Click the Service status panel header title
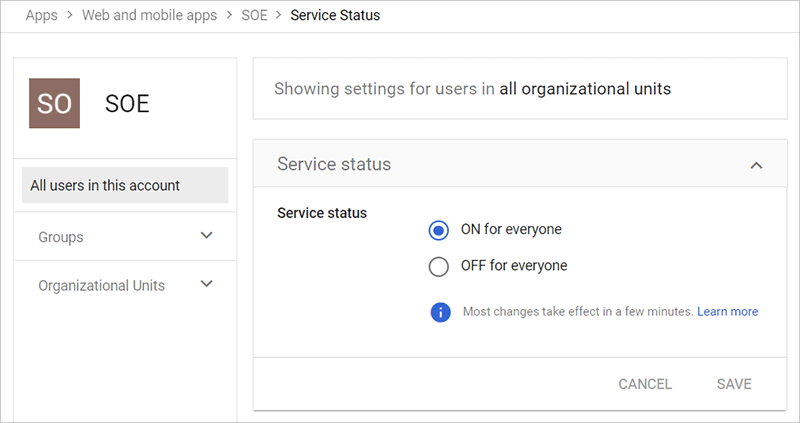 [x=334, y=164]
